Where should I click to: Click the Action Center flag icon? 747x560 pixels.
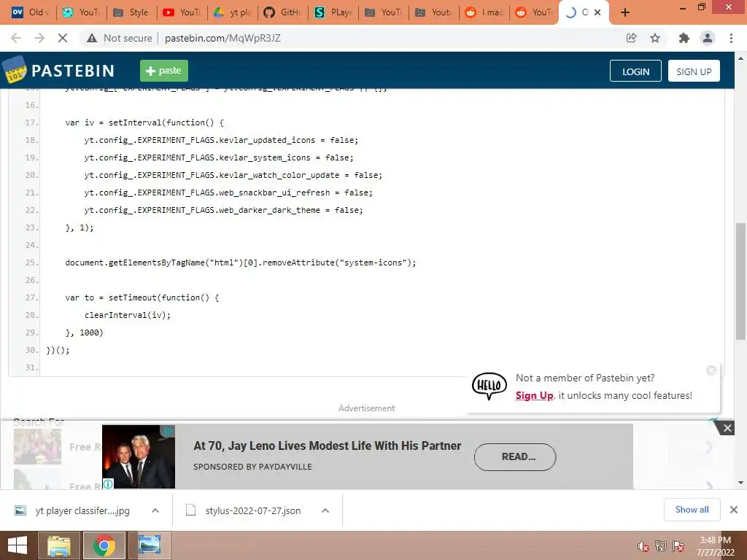point(678,546)
